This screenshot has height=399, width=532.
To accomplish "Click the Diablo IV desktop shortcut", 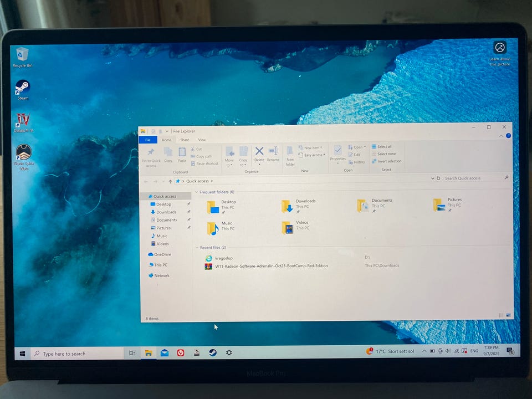I will (23, 123).
